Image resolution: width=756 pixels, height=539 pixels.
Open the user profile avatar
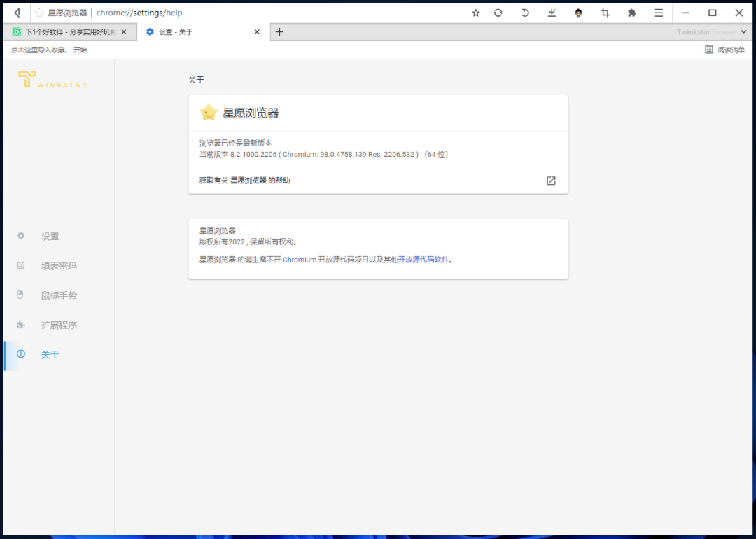pos(579,13)
